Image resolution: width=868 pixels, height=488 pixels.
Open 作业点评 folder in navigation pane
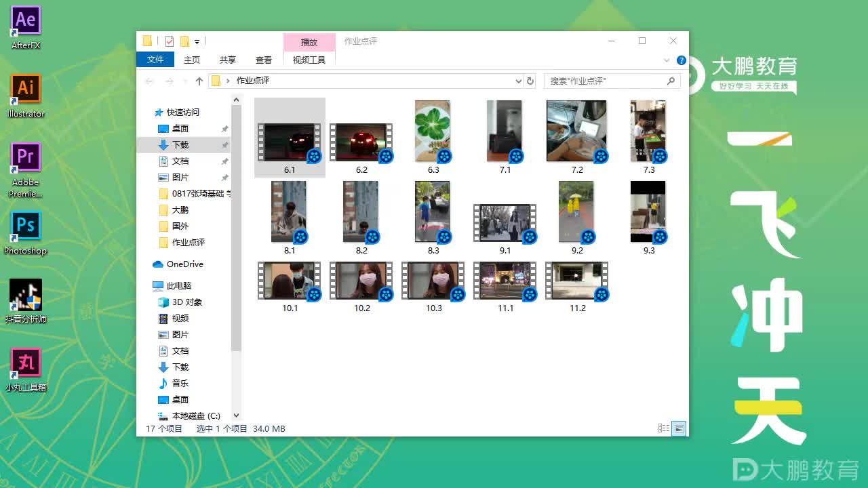tap(188, 243)
